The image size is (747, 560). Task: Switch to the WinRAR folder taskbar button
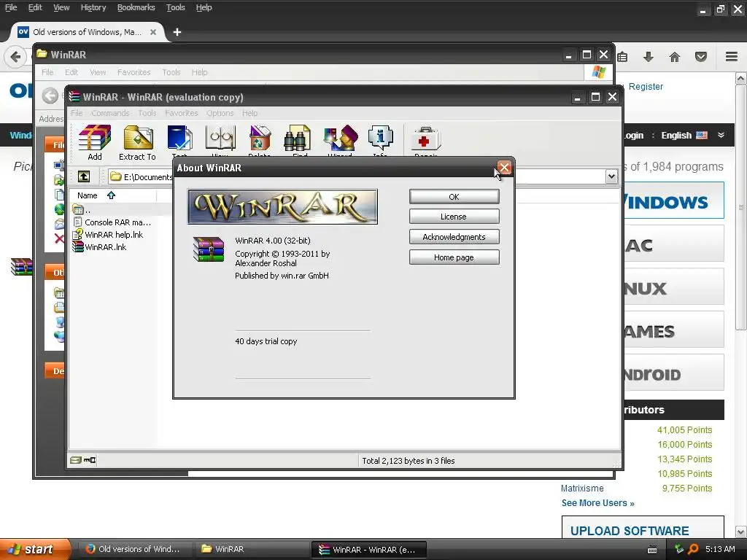pyautogui.click(x=252, y=550)
